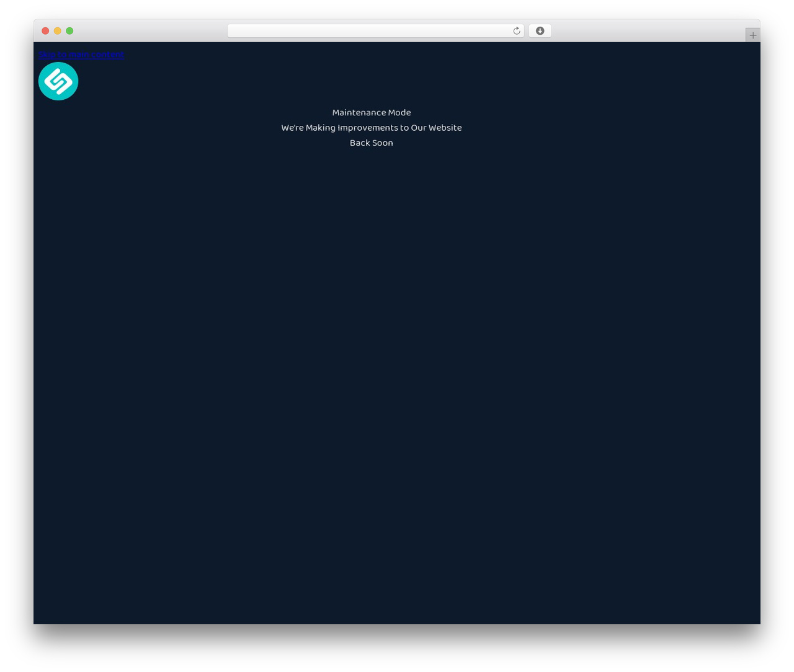Click the We're Making Improvements line
This screenshot has height=672, width=794.
point(372,128)
